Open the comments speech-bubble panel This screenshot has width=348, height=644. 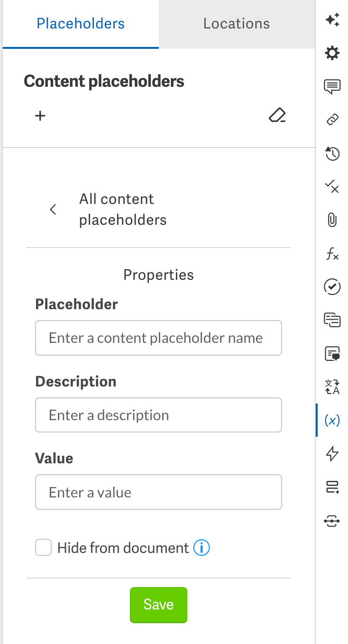coord(332,87)
